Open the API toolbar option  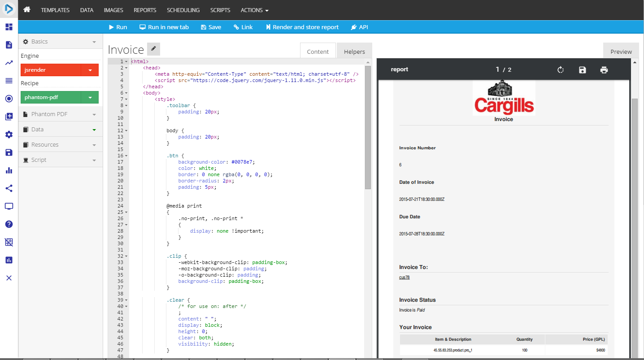[x=360, y=27]
